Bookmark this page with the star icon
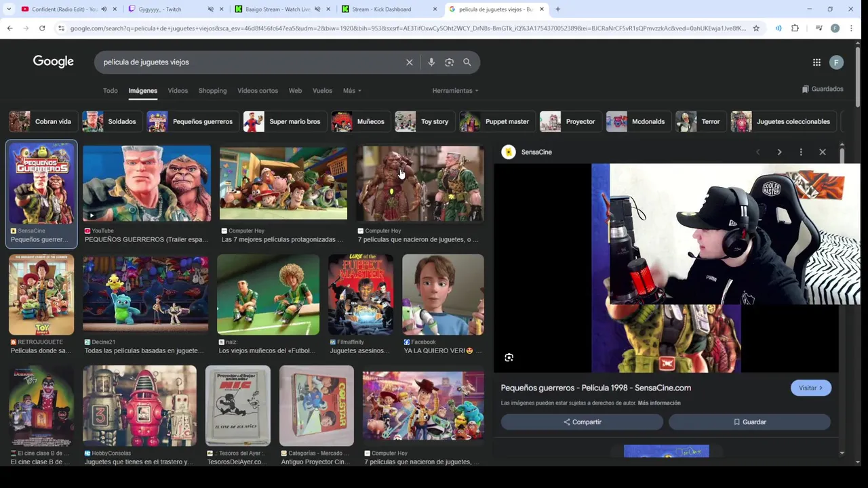This screenshot has width=868, height=488. (756, 28)
